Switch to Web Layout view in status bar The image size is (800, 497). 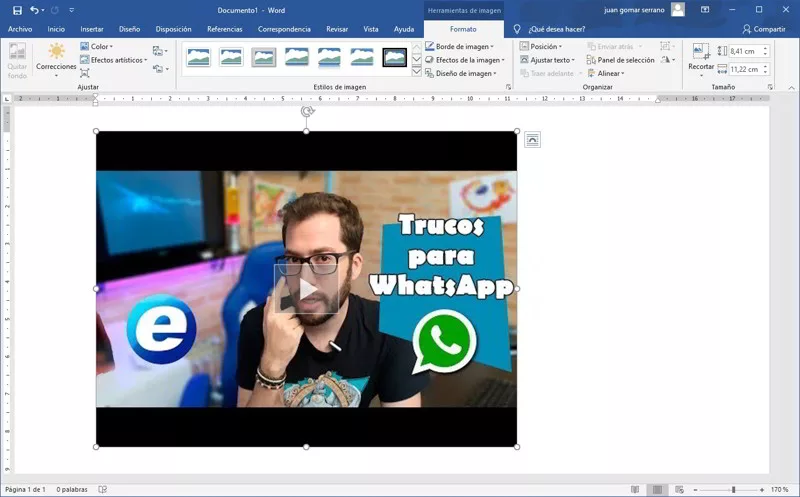[679, 489]
